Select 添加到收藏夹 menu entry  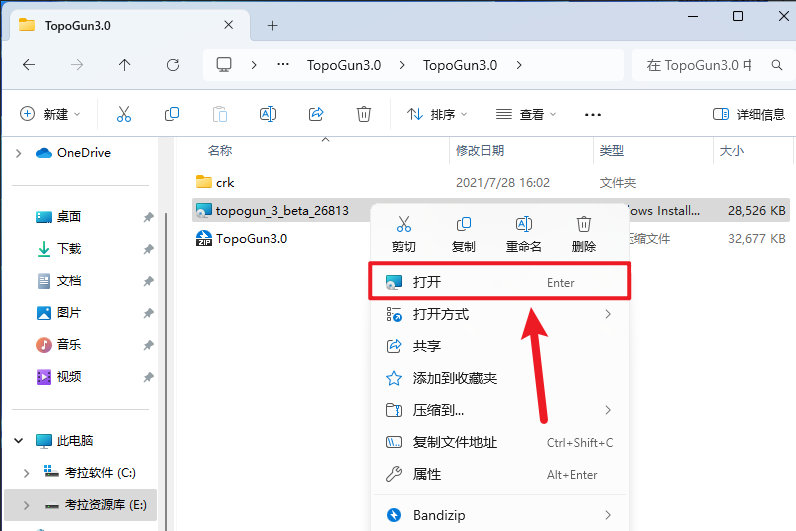[x=500, y=378]
